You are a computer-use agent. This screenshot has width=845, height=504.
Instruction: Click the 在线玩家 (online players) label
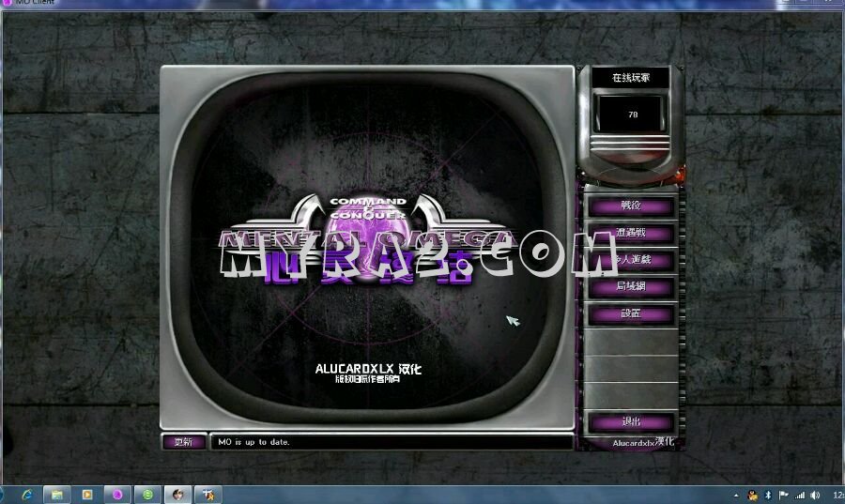(631, 78)
